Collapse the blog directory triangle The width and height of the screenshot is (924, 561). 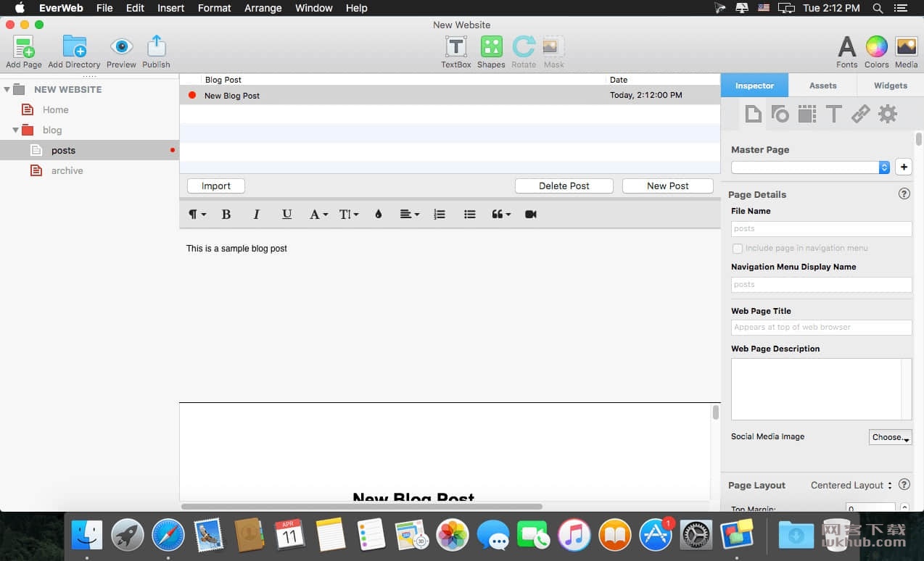pos(15,130)
